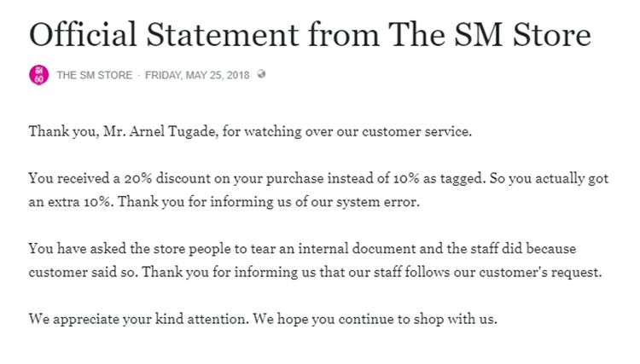Click the Friday, May 25, 2018 timestamp
Image resolution: width=640 pixels, height=364 pixels.
click(198, 75)
